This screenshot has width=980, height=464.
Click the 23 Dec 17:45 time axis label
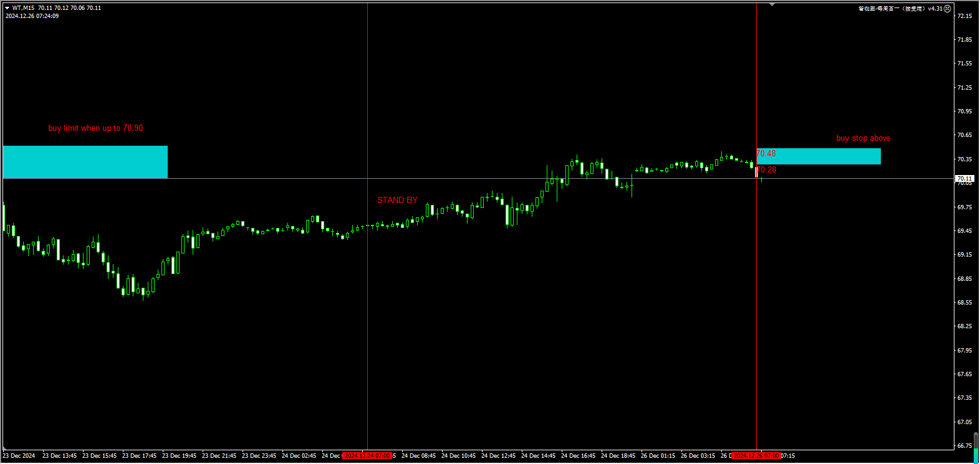click(140, 456)
